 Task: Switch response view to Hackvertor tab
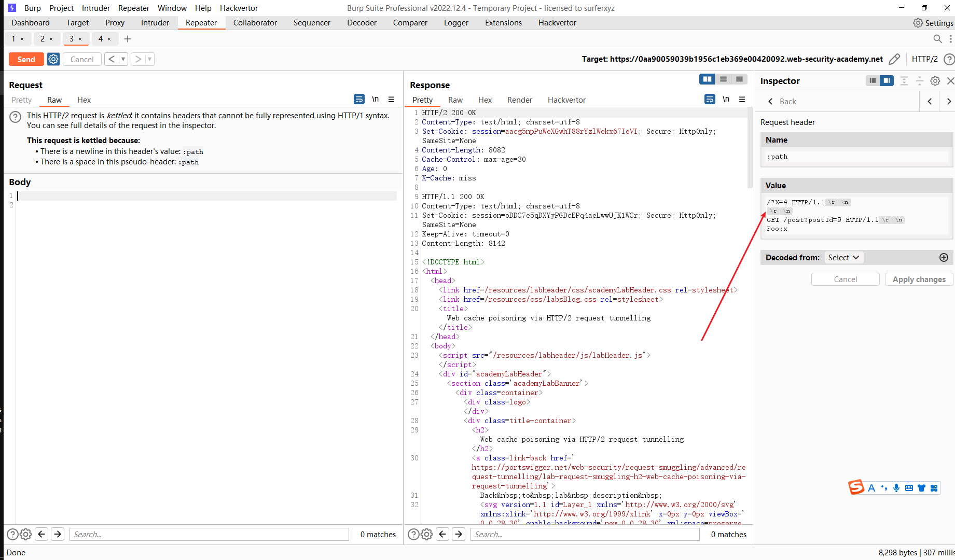(566, 100)
